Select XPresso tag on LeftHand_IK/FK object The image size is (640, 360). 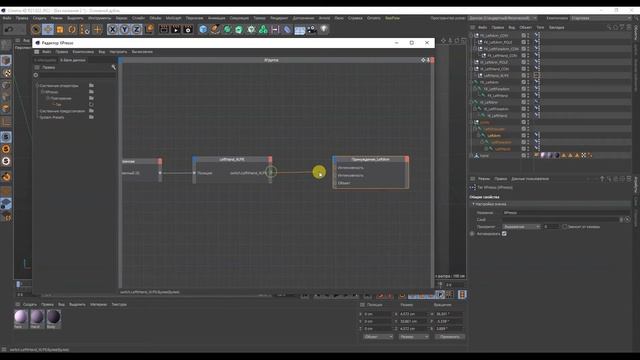tap(537, 76)
